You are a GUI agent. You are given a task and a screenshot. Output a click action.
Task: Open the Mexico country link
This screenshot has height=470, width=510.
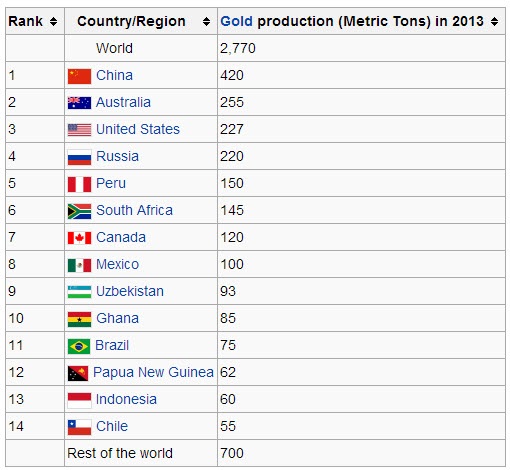117,264
